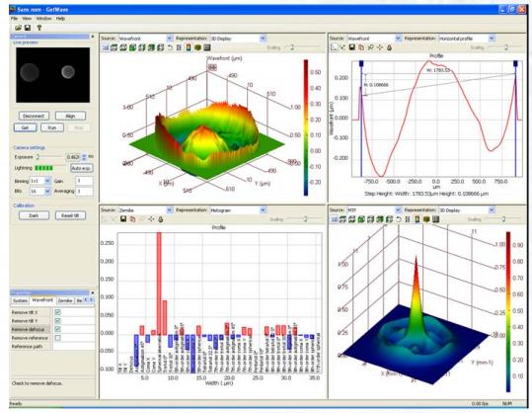Open Source dropdown of horizontal profile pane

pos(399,39)
